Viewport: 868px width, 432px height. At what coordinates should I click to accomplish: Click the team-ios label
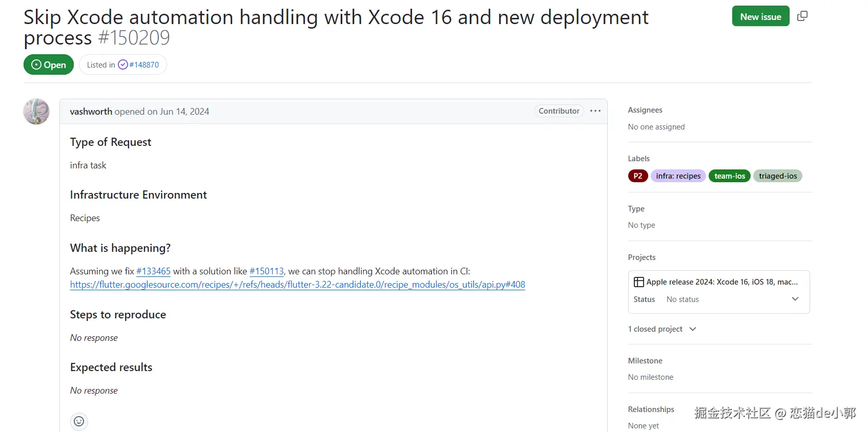(x=730, y=176)
